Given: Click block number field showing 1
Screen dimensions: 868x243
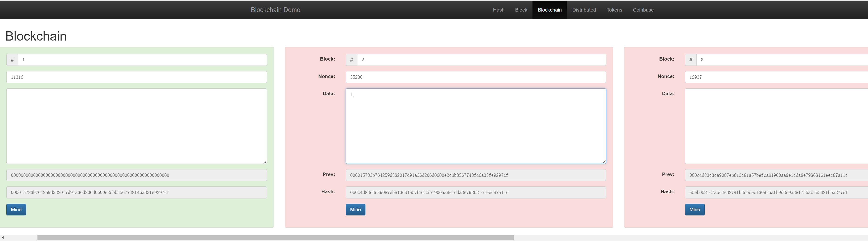Looking at the screenshot, I should point(142,60).
